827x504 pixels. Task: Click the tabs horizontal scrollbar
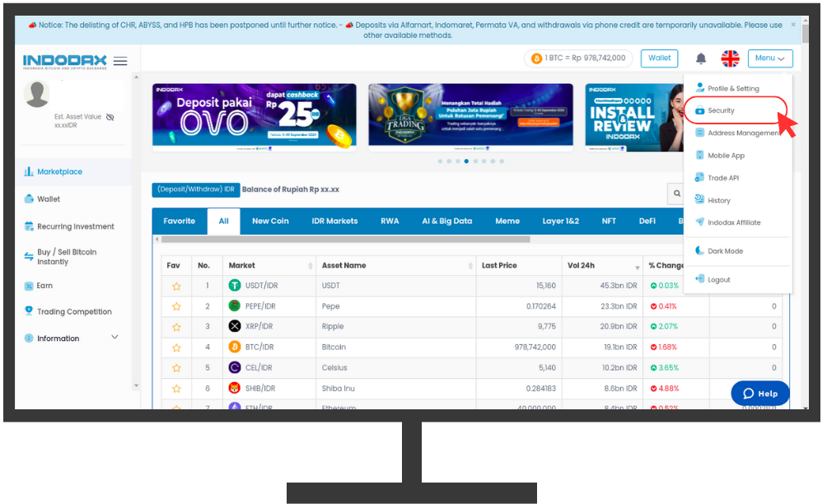click(x=345, y=240)
